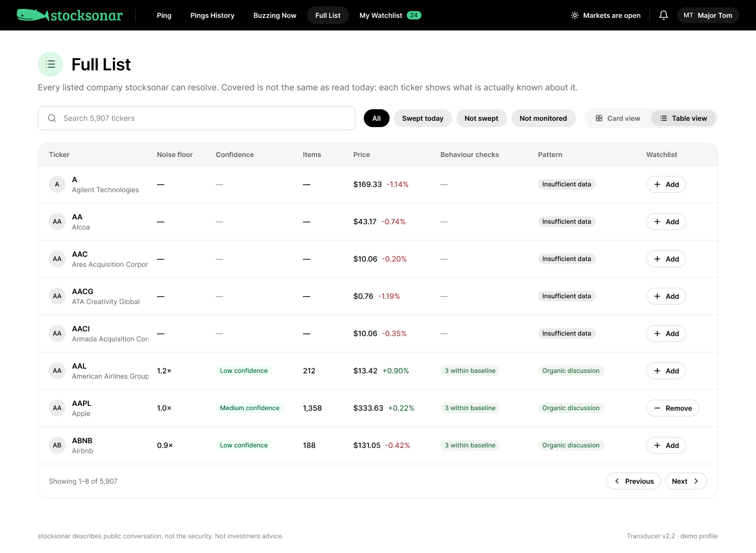This screenshot has width=756, height=553.
Task: Click the 3 within baseline badge for ABNB
Action: click(470, 445)
